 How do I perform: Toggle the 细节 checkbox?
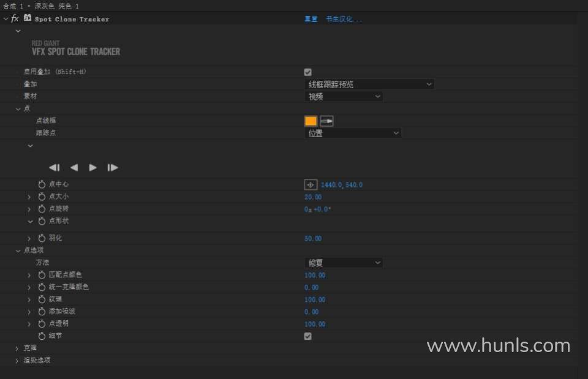(x=308, y=336)
